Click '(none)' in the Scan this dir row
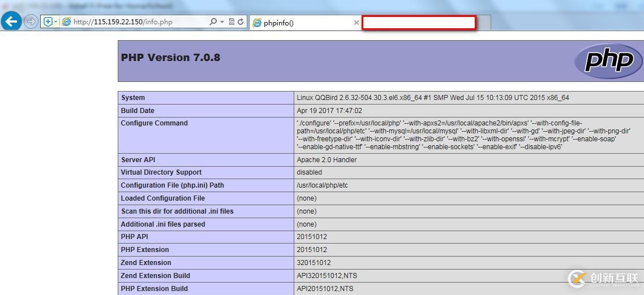The width and height of the screenshot is (644, 295). point(306,211)
